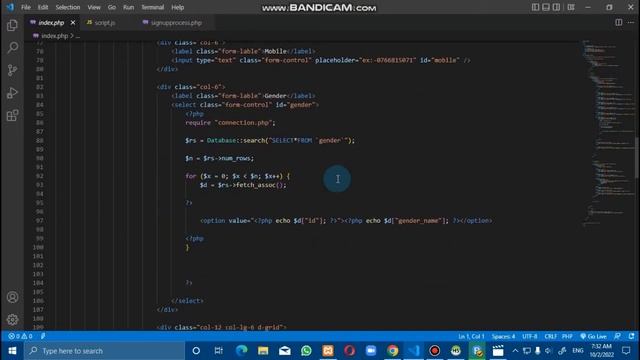Open Task View from the taskbar
This screenshot has height=360, width=640.
219,351
